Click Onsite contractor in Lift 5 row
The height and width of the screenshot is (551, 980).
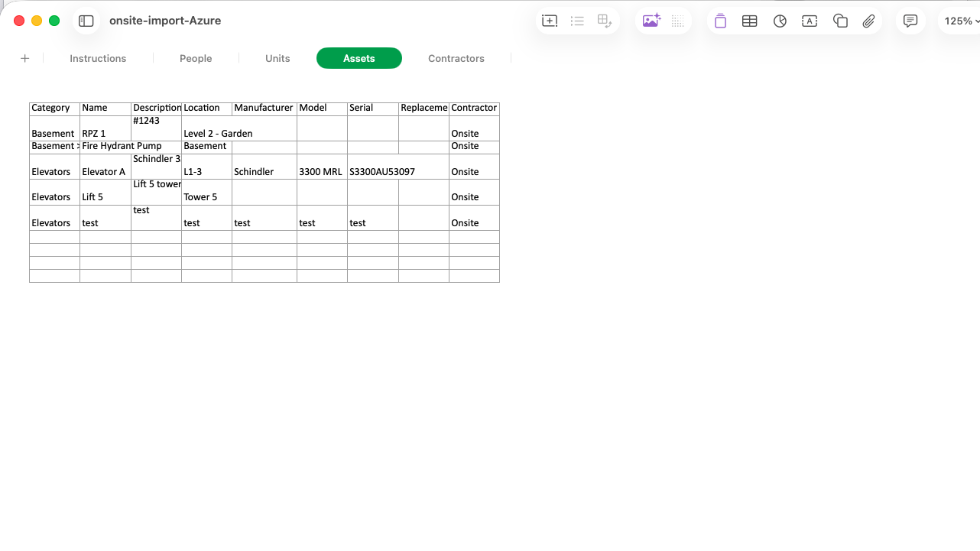[474, 192]
